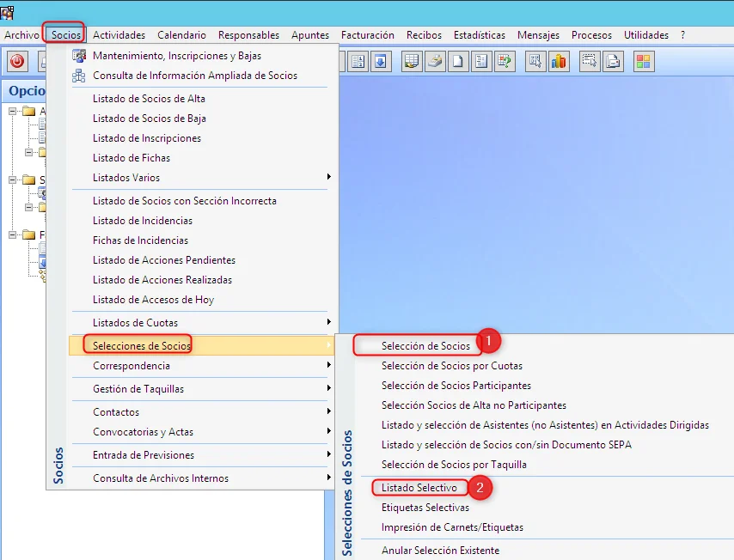Open Consulta de Información Ampliada de Socios
This screenshot has width=734, height=560.
(195, 76)
